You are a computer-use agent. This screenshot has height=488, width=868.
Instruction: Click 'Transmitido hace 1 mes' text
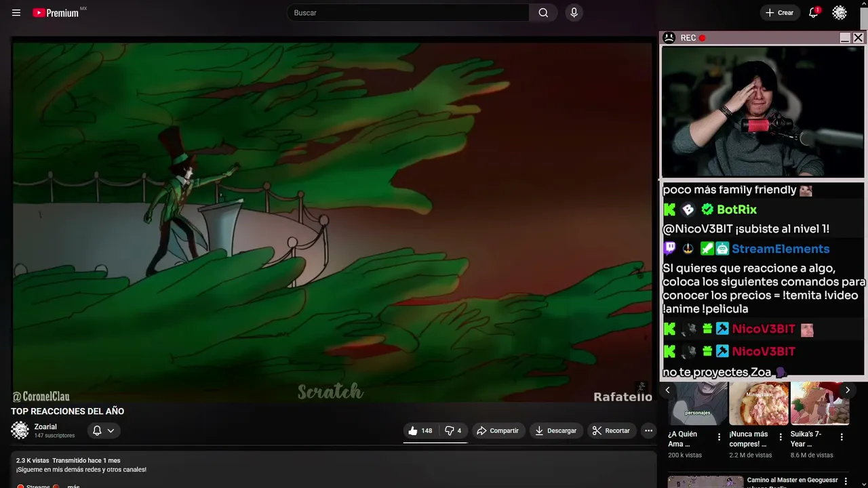pos(86,461)
